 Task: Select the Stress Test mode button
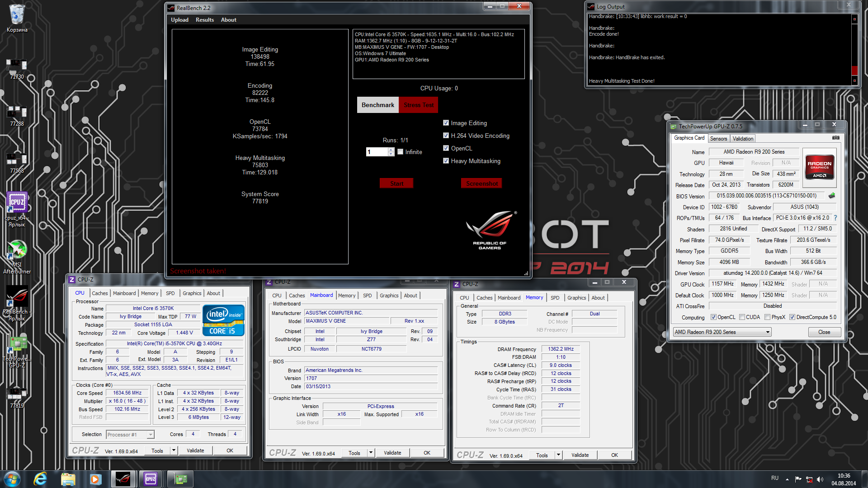click(x=418, y=105)
